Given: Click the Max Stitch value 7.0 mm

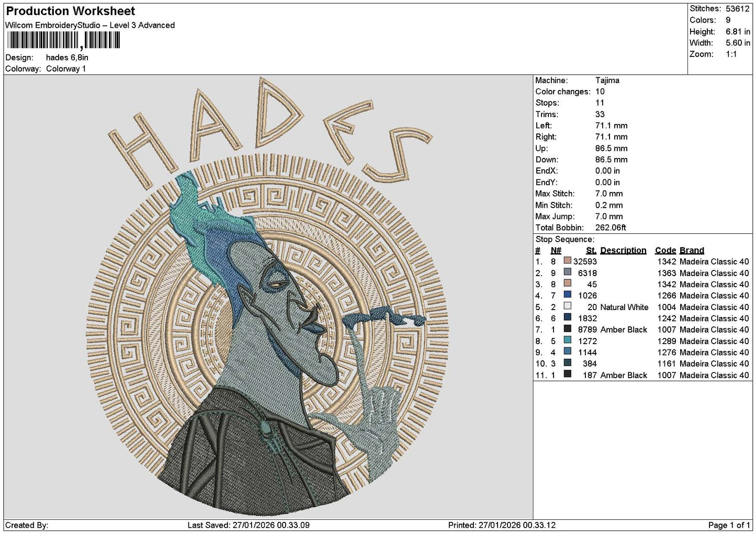Looking at the screenshot, I should pyautogui.click(x=609, y=194).
